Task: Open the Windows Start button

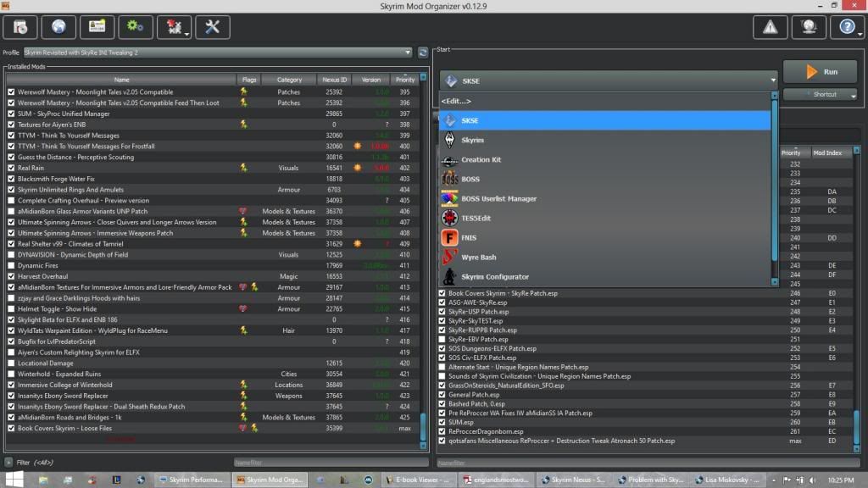Action: pos(14,480)
